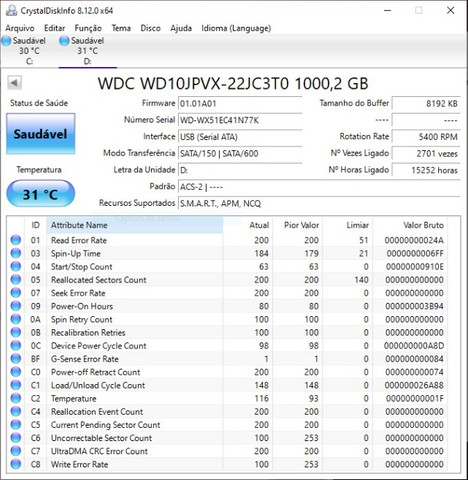The height and width of the screenshot is (480, 468).
Task: Click the Saudável health status button
Action: click(x=41, y=134)
